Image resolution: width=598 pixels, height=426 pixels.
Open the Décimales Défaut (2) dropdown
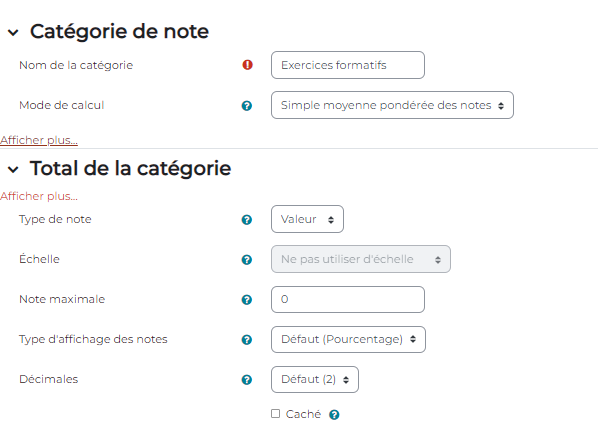315,379
